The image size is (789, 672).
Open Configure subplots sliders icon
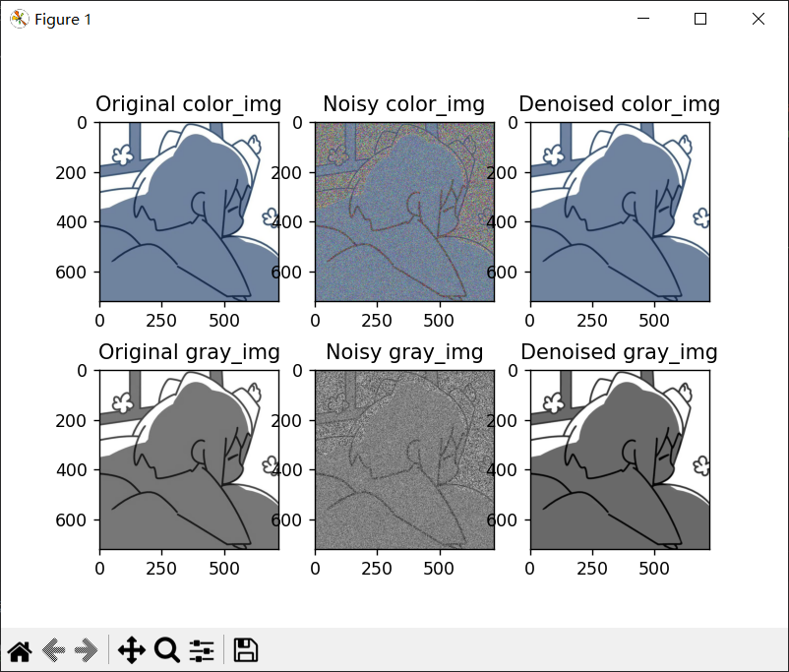tap(202, 650)
